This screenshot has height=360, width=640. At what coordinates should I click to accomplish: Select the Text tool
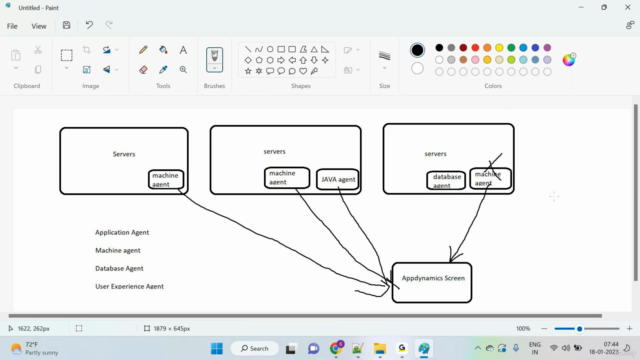(183, 50)
